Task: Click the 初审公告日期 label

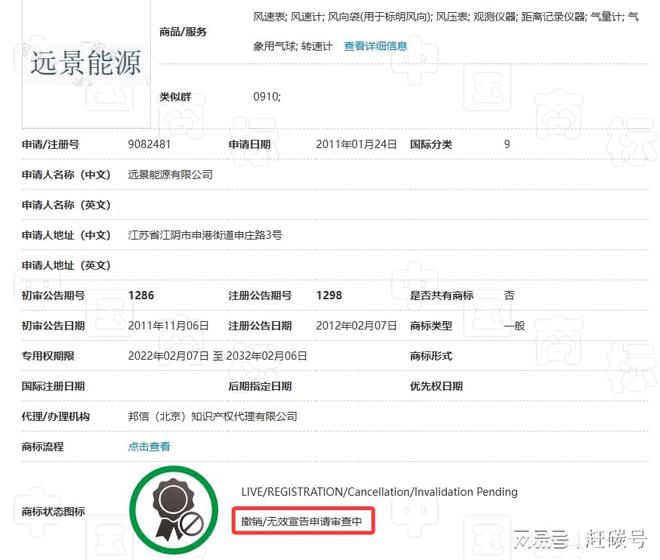Action: (x=53, y=326)
